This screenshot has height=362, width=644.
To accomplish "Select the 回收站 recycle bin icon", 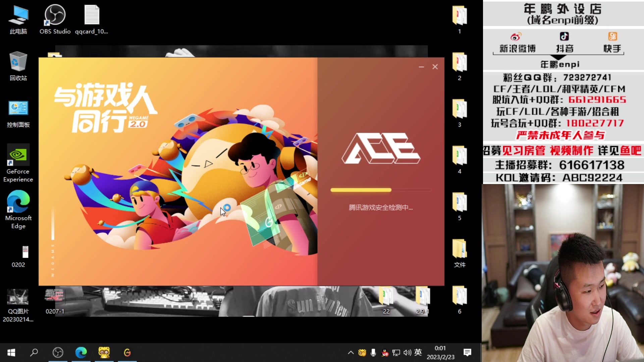I will tap(18, 66).
